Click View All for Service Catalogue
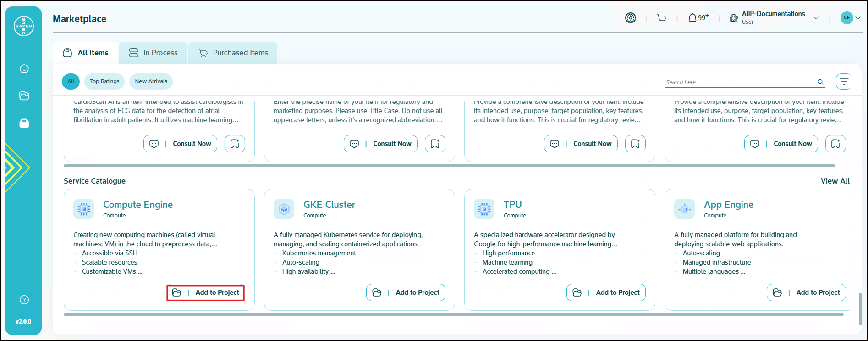The image size is (868, 341). 835,181
